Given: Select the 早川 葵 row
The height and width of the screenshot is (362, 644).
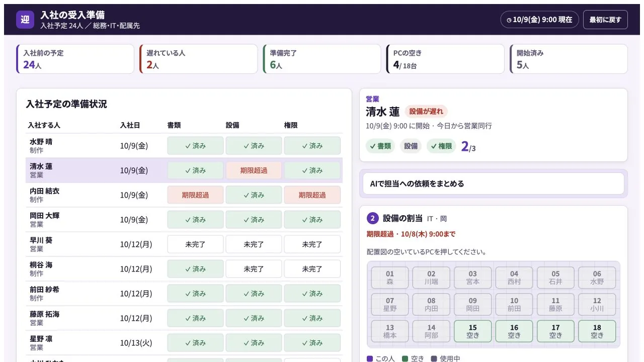Looking at the screenshot, I should 184,244.
